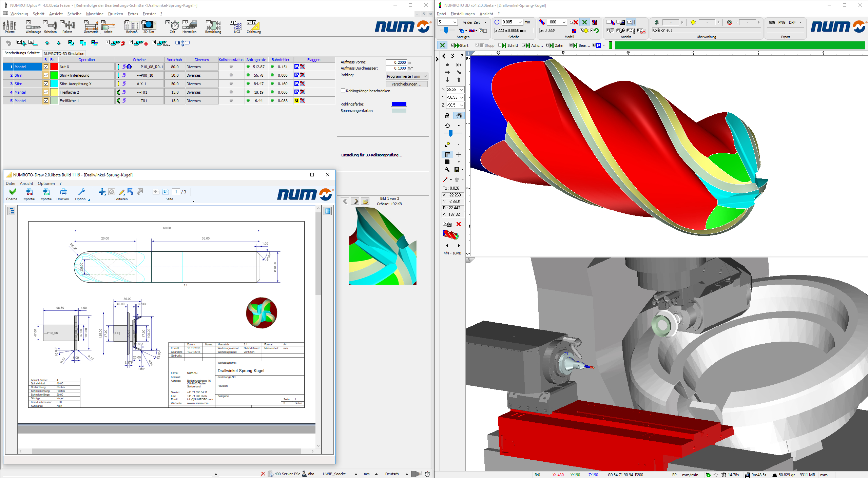
Task: Toggle green X button in 3D Modell group
Action: pos(584,22)
